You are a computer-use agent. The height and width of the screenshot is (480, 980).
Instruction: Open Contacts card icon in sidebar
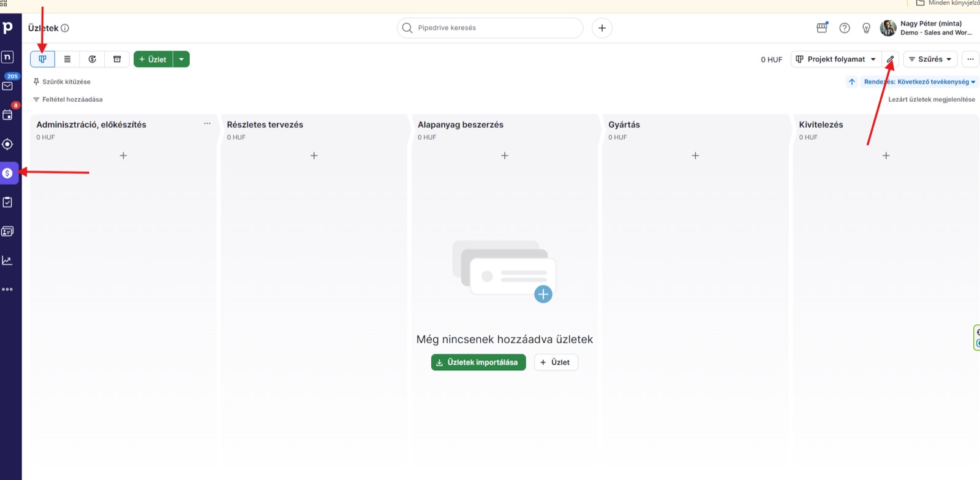pos(8,231)
